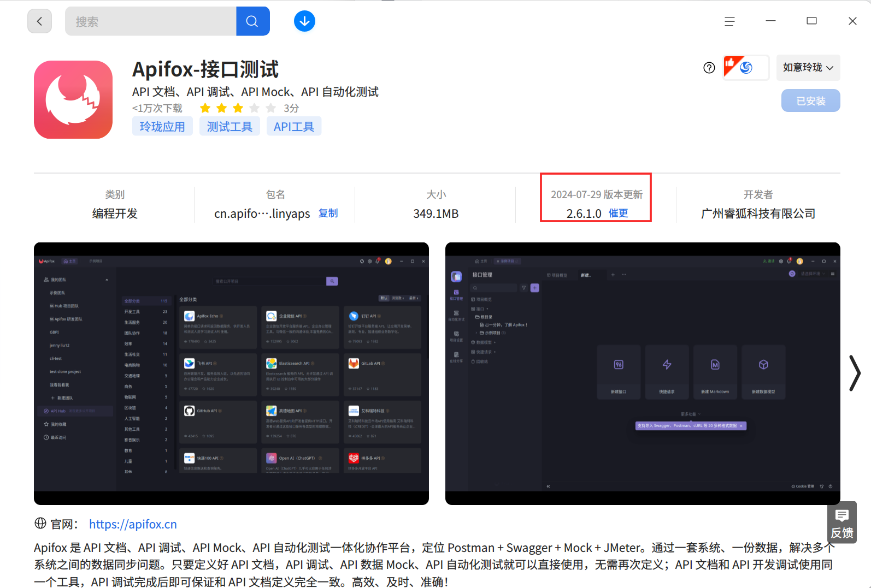This screenshot has width=871, height=588.
Task: Click the truncated package name cn.apifo….linyaps
Action: pos(262,213)
